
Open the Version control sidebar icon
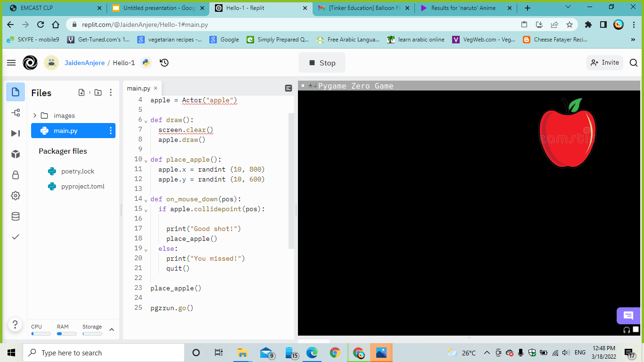pyautogui.click(x=16, y=113)
